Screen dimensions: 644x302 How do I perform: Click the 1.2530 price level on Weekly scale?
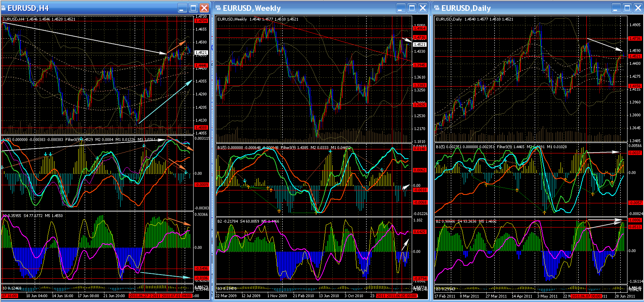coord(419,116)
